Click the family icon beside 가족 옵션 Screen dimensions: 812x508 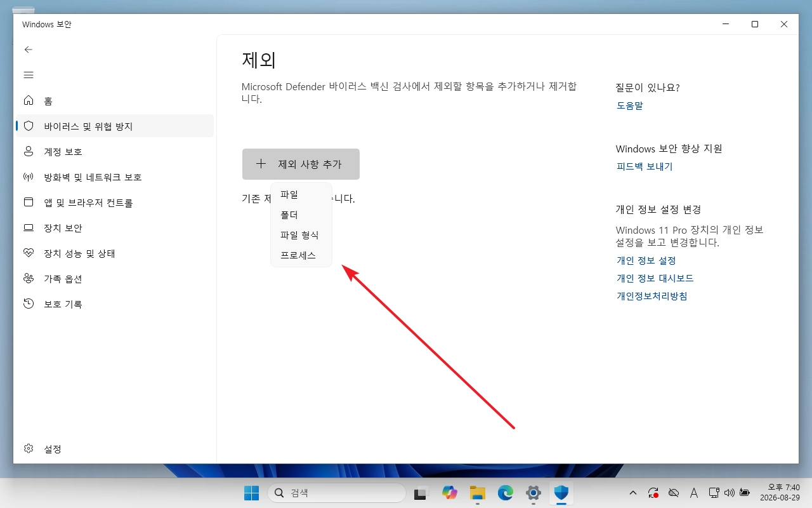[x=28, y=278]
